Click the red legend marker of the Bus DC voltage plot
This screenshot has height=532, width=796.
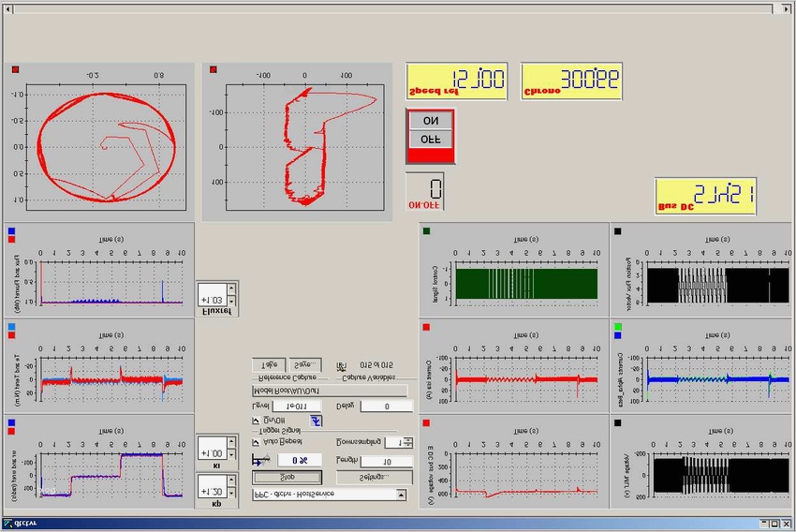(427, 422)
